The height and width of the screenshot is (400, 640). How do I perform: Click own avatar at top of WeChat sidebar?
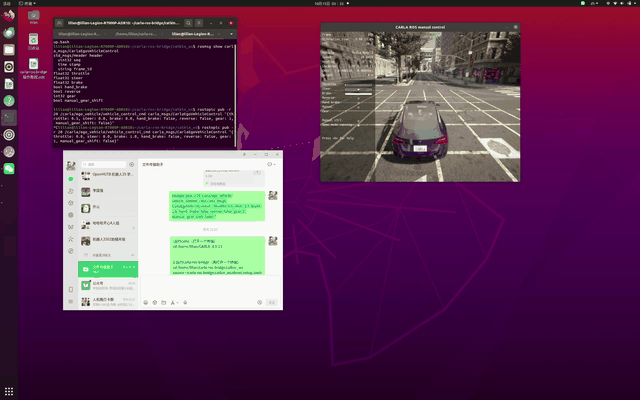tap(71, 165)
